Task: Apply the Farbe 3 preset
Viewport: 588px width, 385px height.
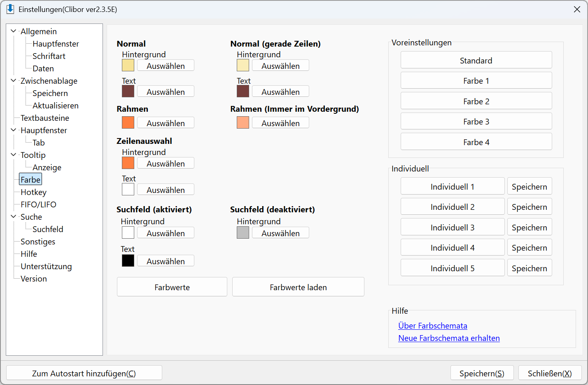Action: pyautogui.click(x=476, y=121)
